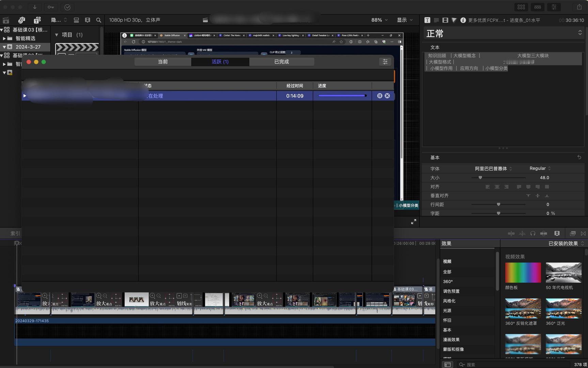This screenshot has width=588, height=368.
Task: Show the effects browser icon
Action: (573, 233)
